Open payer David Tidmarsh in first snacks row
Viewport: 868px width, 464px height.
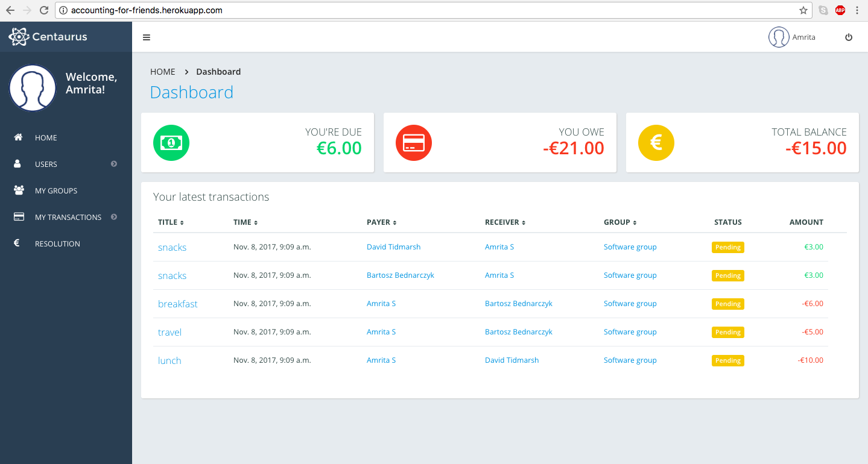click(394, 247)
